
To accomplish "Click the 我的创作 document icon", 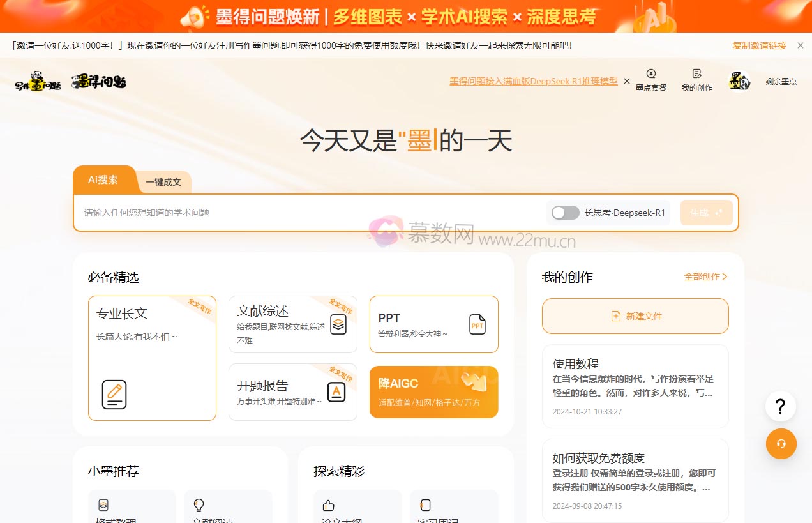I will click(x=695, y=75).
